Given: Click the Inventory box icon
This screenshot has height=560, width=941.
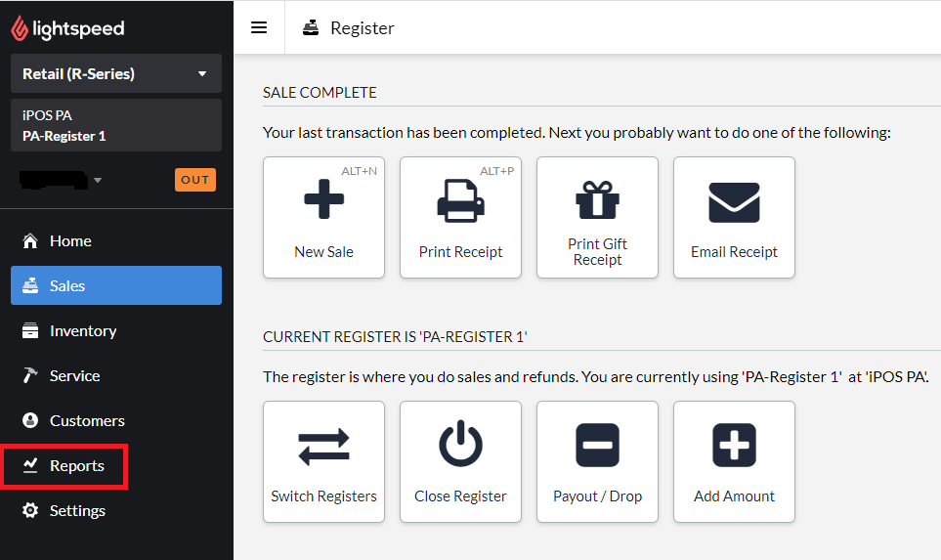Looking at the screenshot, I should point(30,330).
